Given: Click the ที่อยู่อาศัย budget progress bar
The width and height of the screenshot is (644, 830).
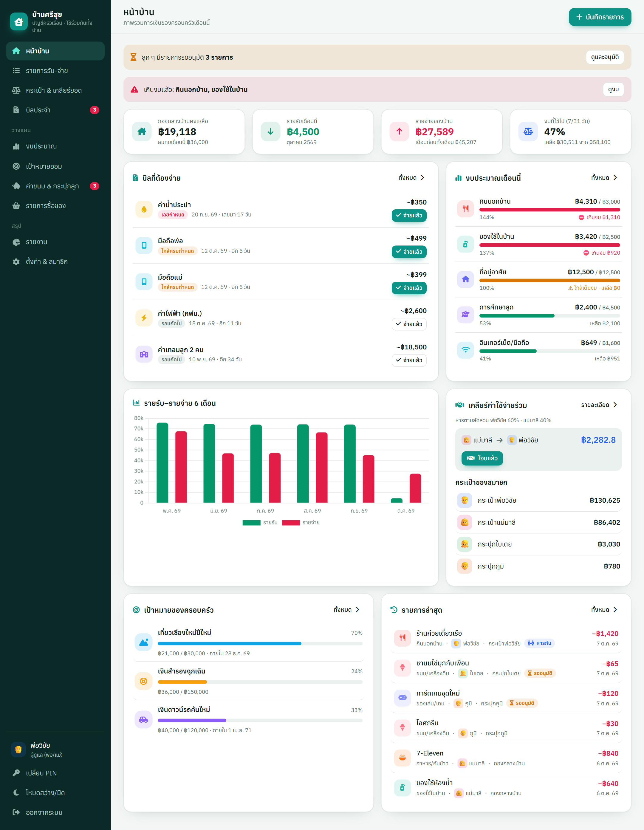Looking at the screenshot, I should tap(550, 281).
